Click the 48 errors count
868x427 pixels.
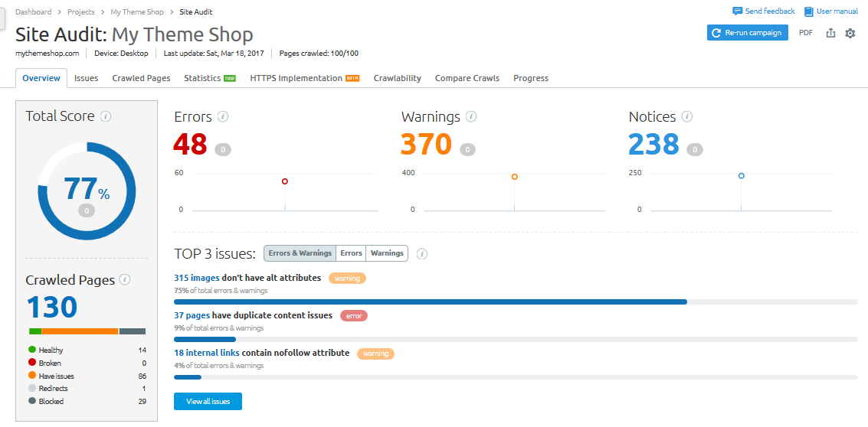tap(191, 145)
